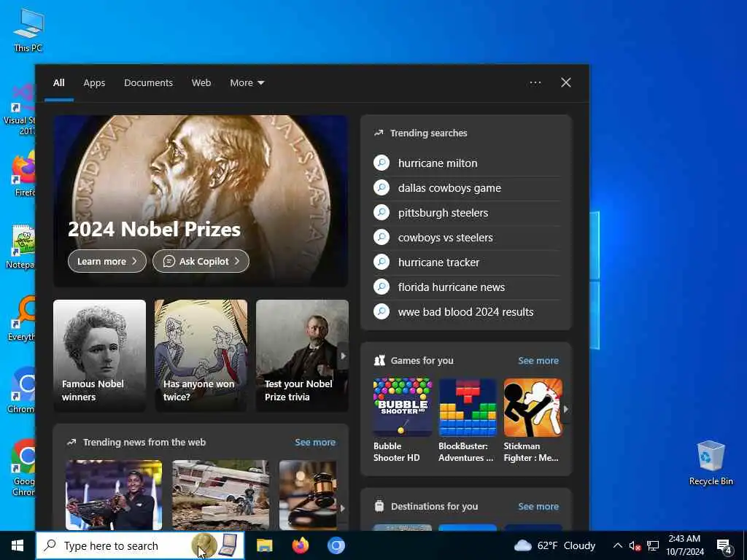Close the search panel with X

click(x=566, y=83)
